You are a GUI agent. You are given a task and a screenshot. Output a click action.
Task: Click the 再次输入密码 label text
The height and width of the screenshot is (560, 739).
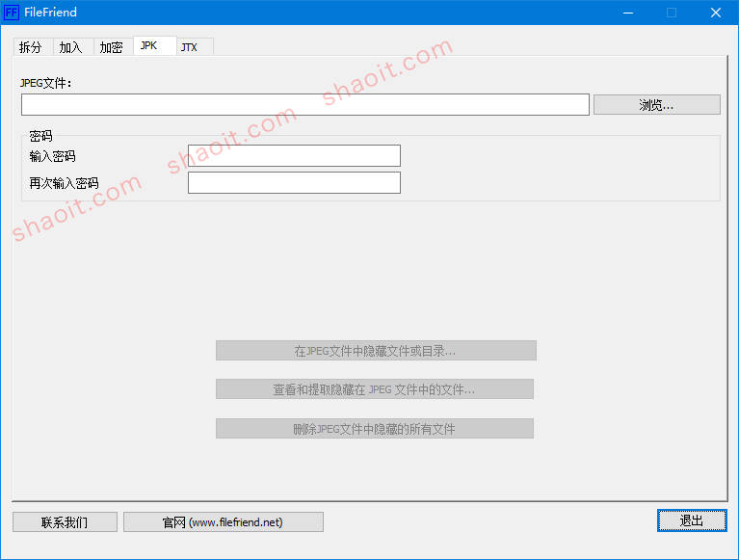tap(65, 183)
